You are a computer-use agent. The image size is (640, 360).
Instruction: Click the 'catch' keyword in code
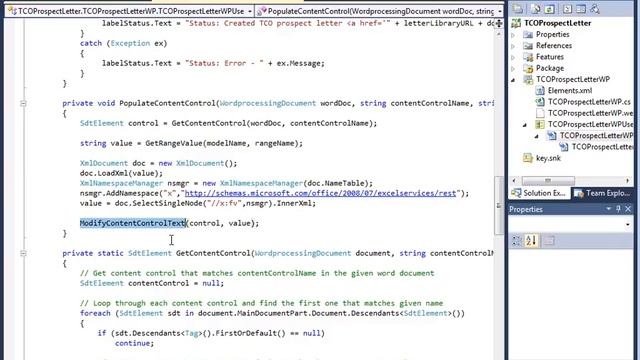click(x=91, y=43)
